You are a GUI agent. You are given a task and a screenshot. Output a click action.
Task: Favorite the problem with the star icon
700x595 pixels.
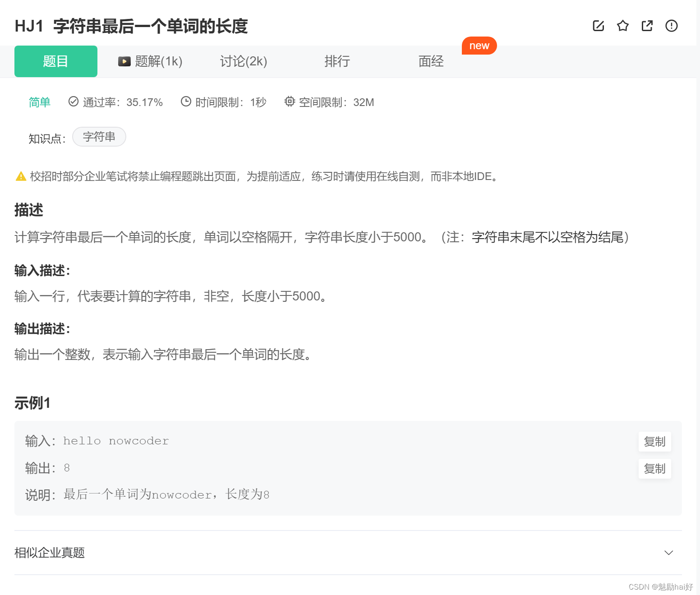pyautogui.click(x=622, y=26)
